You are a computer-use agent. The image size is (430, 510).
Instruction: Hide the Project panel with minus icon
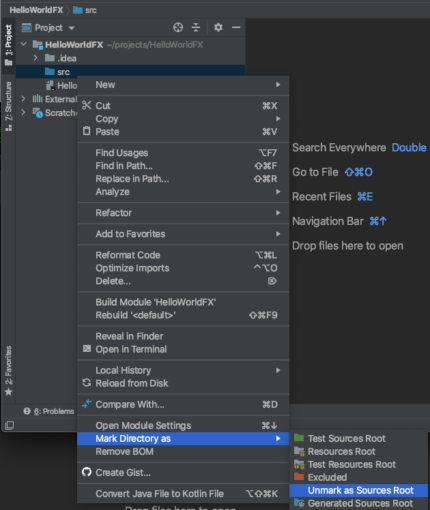click(x=236, y=27)
